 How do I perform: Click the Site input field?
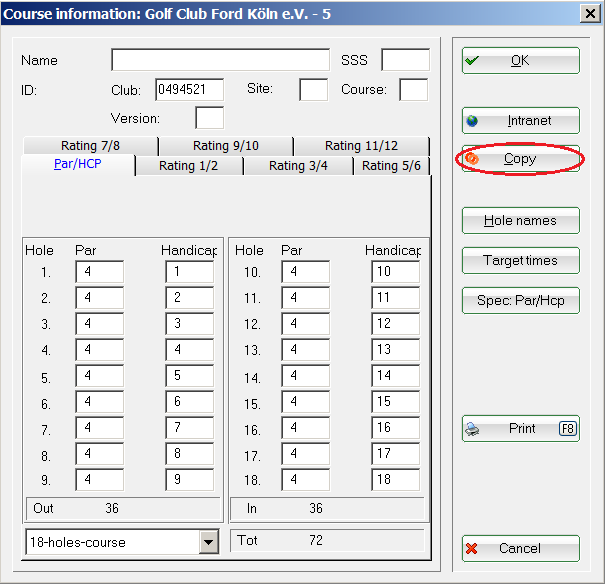(x=314, y=89)
